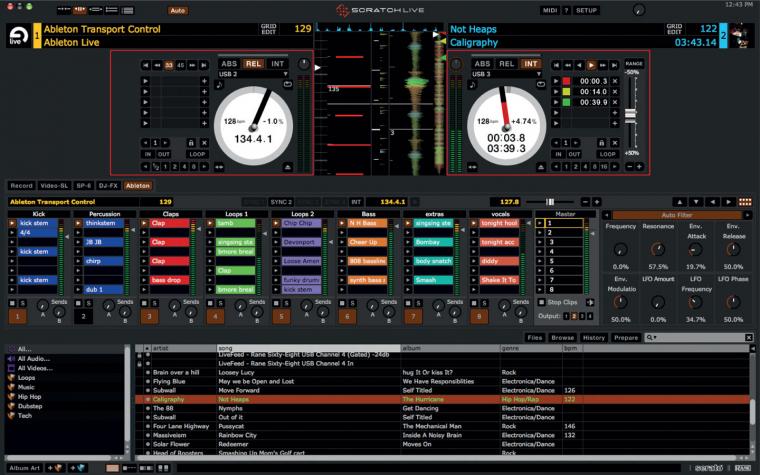Open the Files panel
Viewport: 760px width, 475px height.
pyautogui.click(x=535, y=338)
